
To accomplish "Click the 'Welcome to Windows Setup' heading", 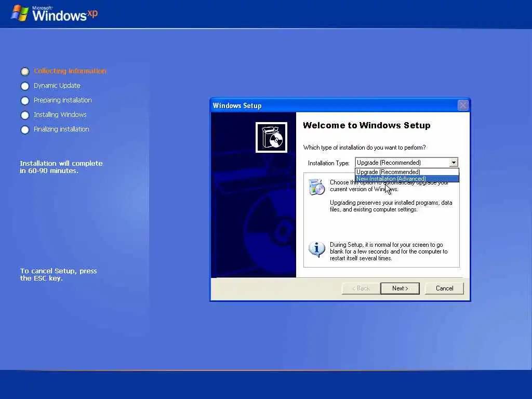I will pos(367,125).
